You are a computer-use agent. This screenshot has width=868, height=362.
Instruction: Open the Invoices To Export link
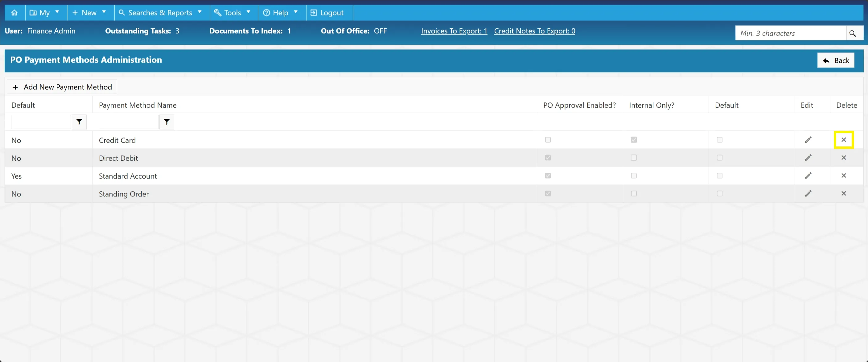pyautogui.click(x=454, y=31)
